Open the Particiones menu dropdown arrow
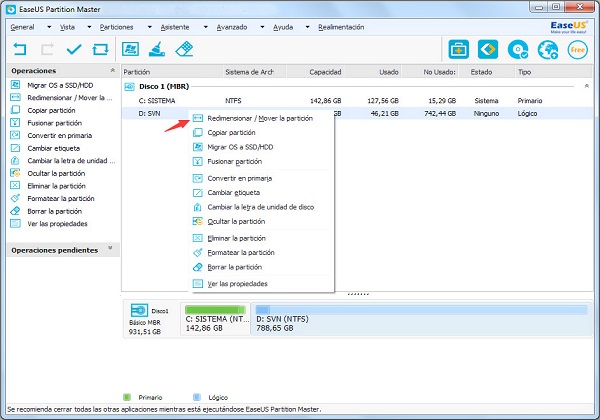Screen dimensions: 600x420 point(150,27)
